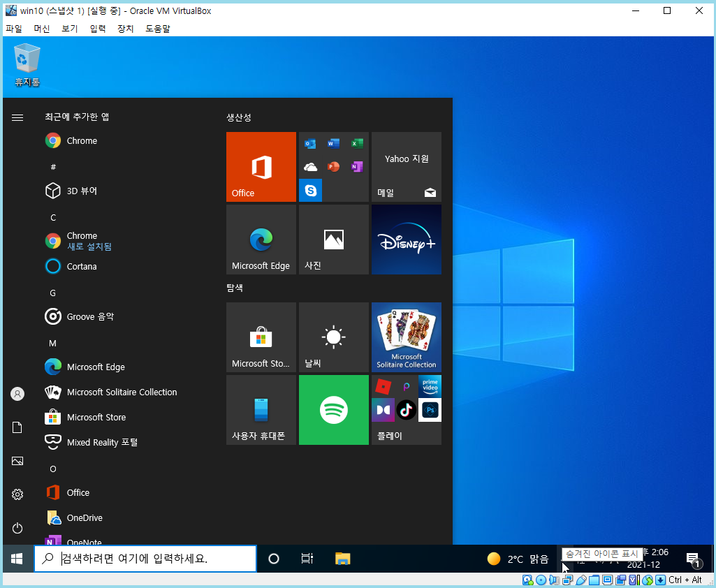Open Word in the Office apps tile folder
Screen dimensions: 716x588
click(x=333, y=144)
